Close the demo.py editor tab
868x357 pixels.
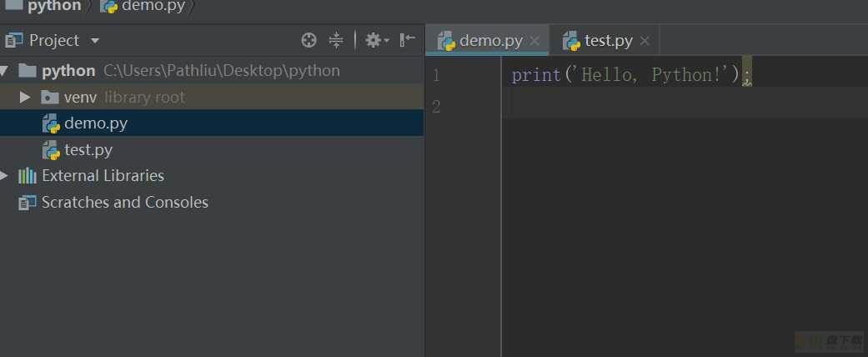[x=534, y=41]
